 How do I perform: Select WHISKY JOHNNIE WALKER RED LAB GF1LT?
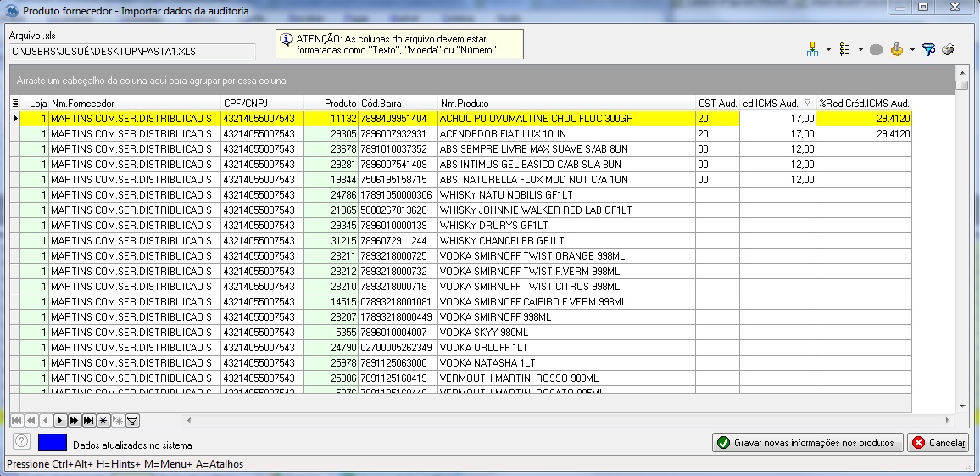pos(566,210)
